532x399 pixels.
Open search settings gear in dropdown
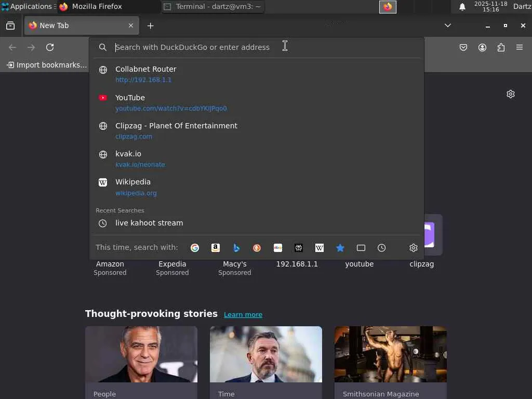click(413, 248)
